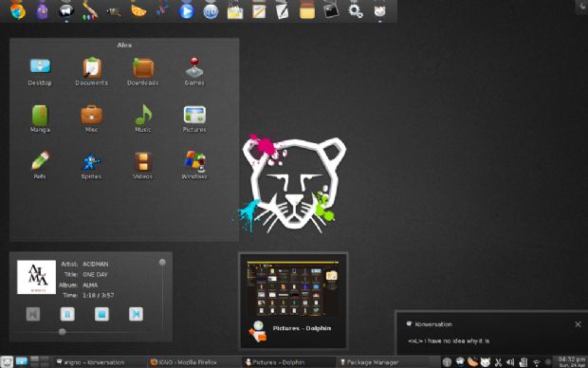Open system settings gears icon in dock
The image size is (588, 368).
point(355,10)
